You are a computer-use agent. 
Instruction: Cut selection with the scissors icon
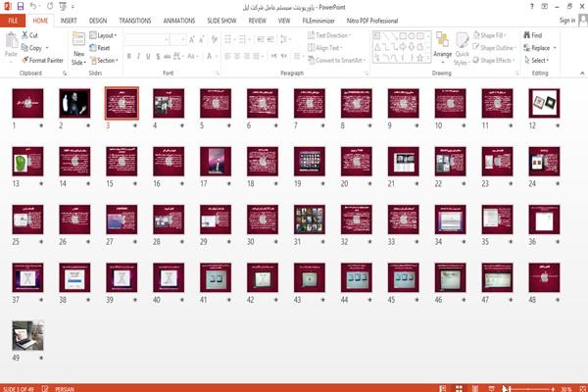pos(24,35)
